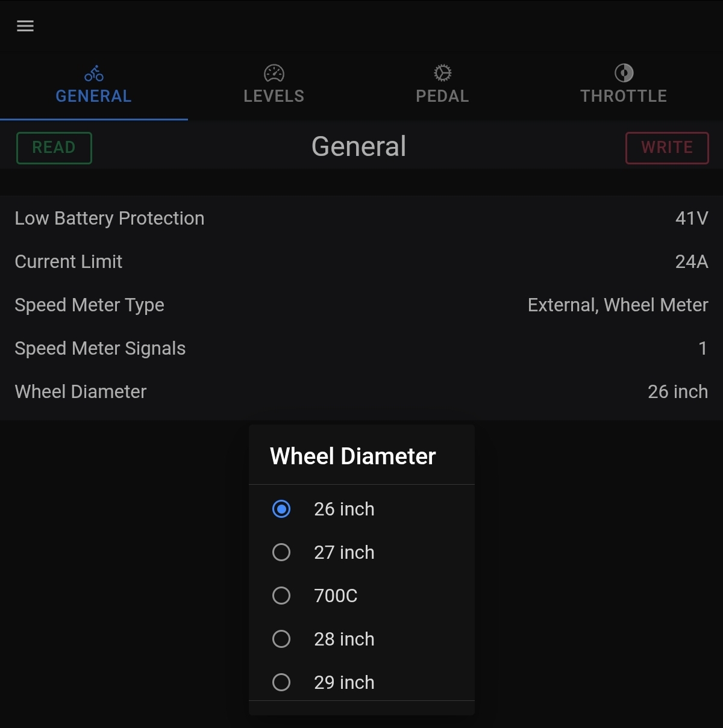The width and height of the screenshot is (723, 728).
Task: Open Speed Meter Type selection
Action: coord(361,305)
